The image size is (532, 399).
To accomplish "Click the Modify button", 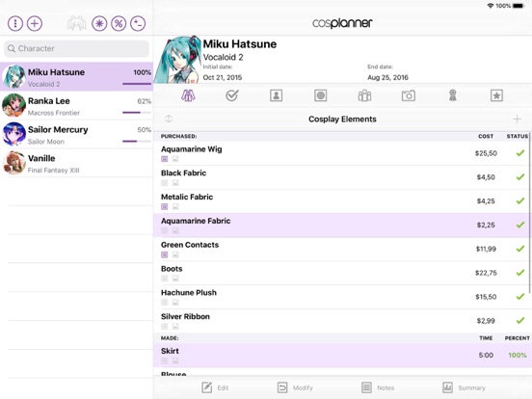I will click(295, 387).
